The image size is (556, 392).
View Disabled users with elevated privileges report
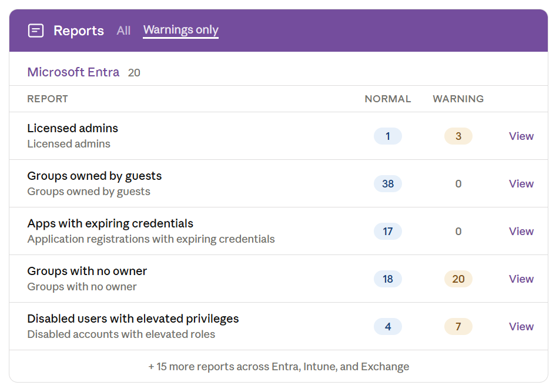click(521, 327)
